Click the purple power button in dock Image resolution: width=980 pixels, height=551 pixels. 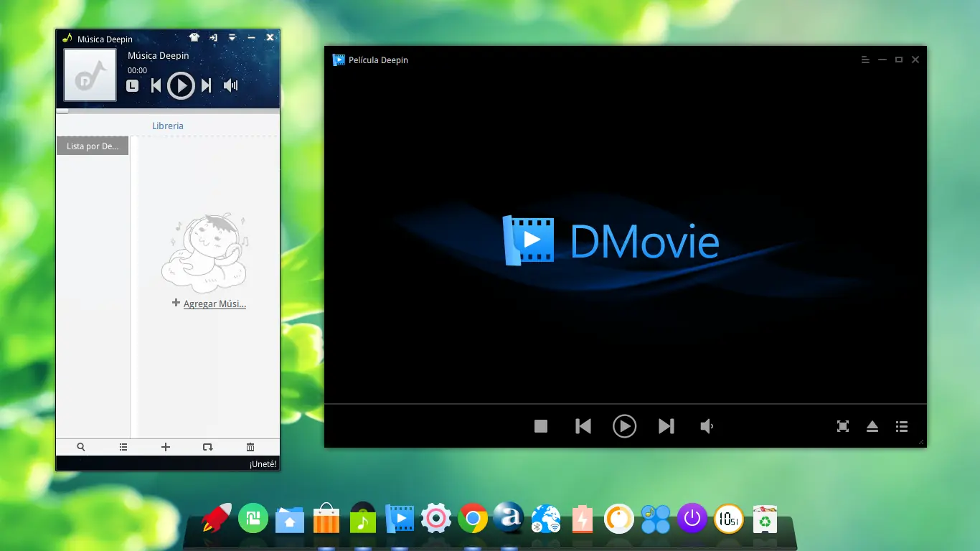click(x=692, y=518)
